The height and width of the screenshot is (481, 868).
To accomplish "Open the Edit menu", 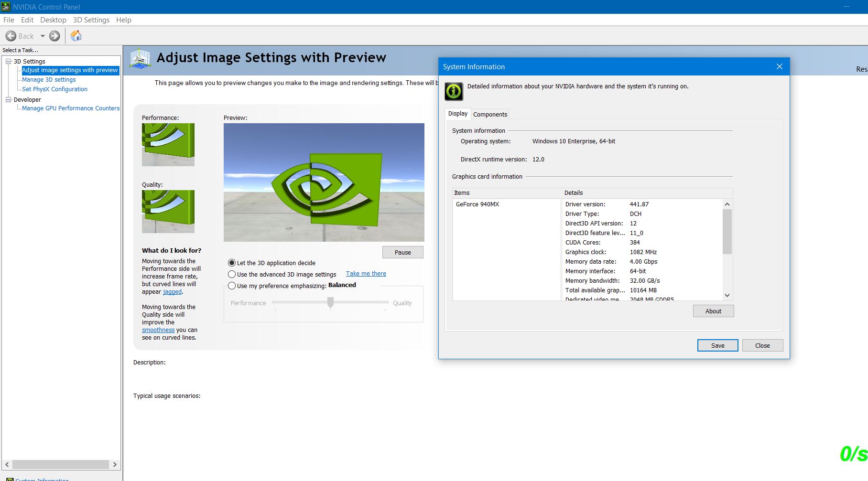I will [x=27, y=20].
